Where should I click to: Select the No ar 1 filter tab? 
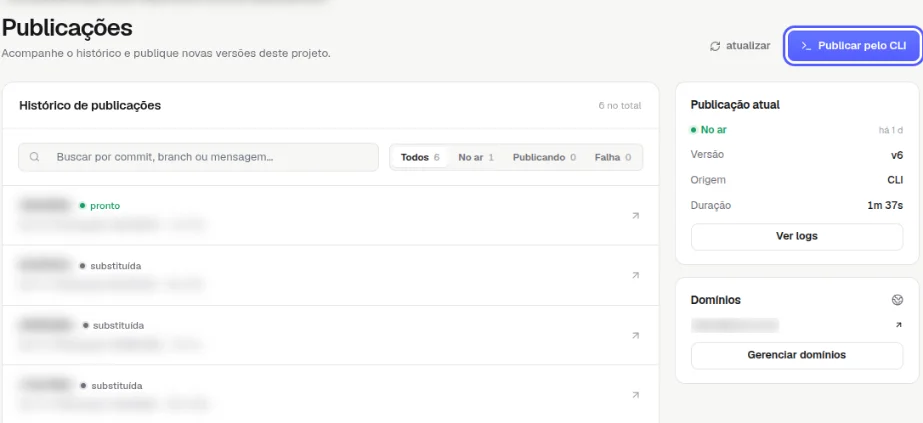click(x=476, y=158)
